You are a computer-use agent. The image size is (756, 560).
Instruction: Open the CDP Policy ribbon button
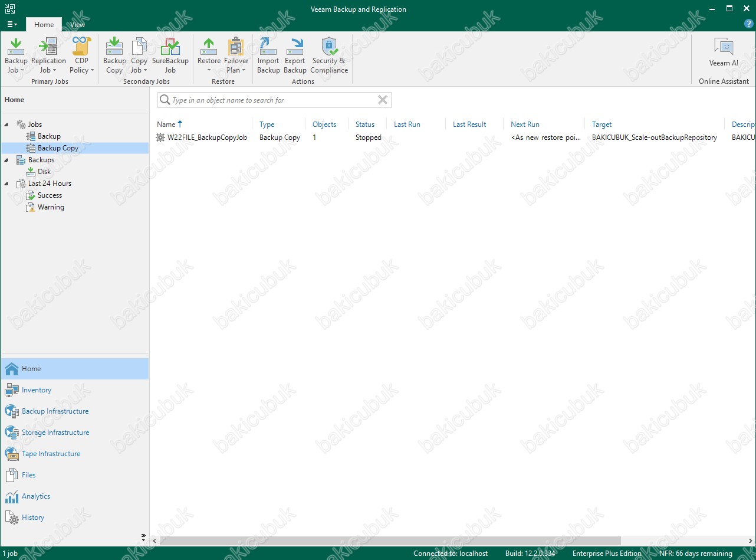[x=82, y=55]
